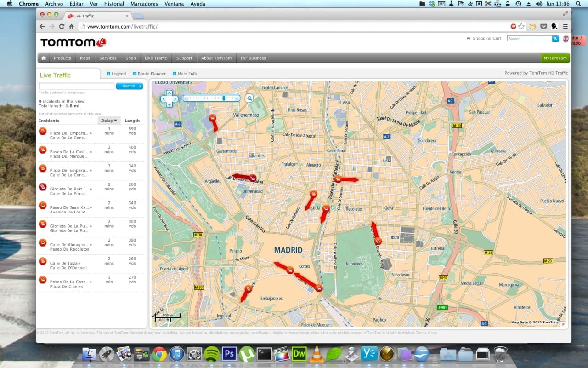Pan the map up with arrow control
The image size is (588, 368).
coord(169,93)
